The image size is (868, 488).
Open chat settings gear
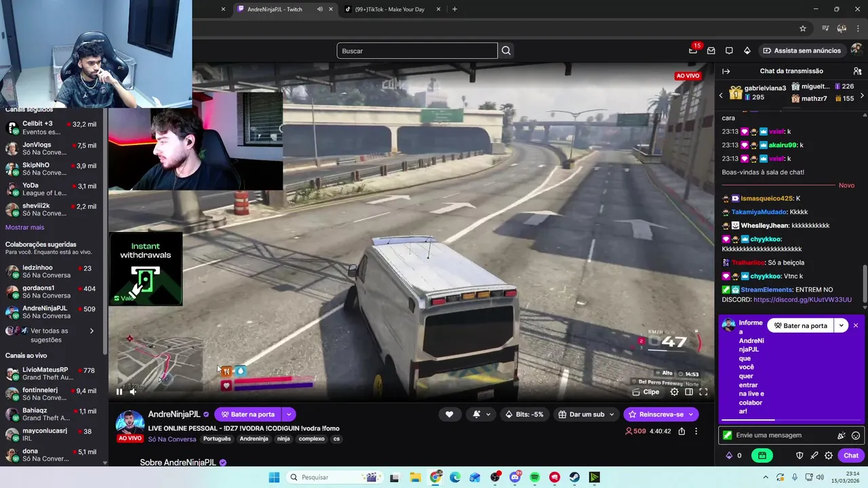tap(829, 455)
